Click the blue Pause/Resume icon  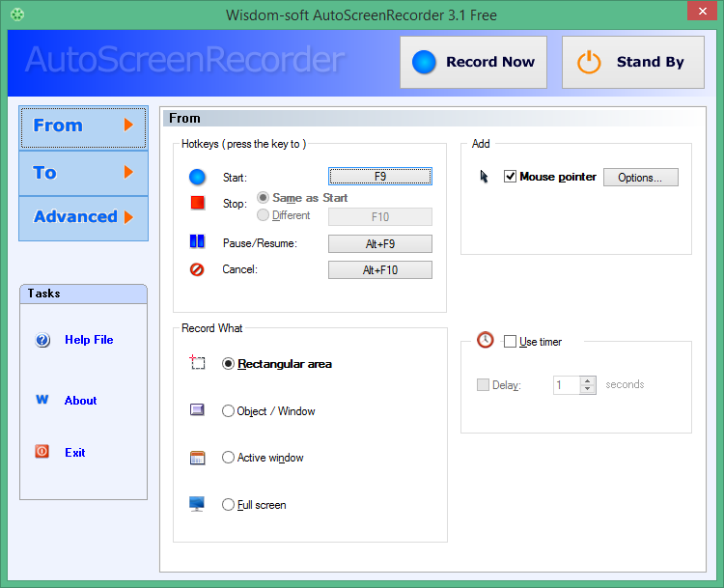[x=197, y=241]
